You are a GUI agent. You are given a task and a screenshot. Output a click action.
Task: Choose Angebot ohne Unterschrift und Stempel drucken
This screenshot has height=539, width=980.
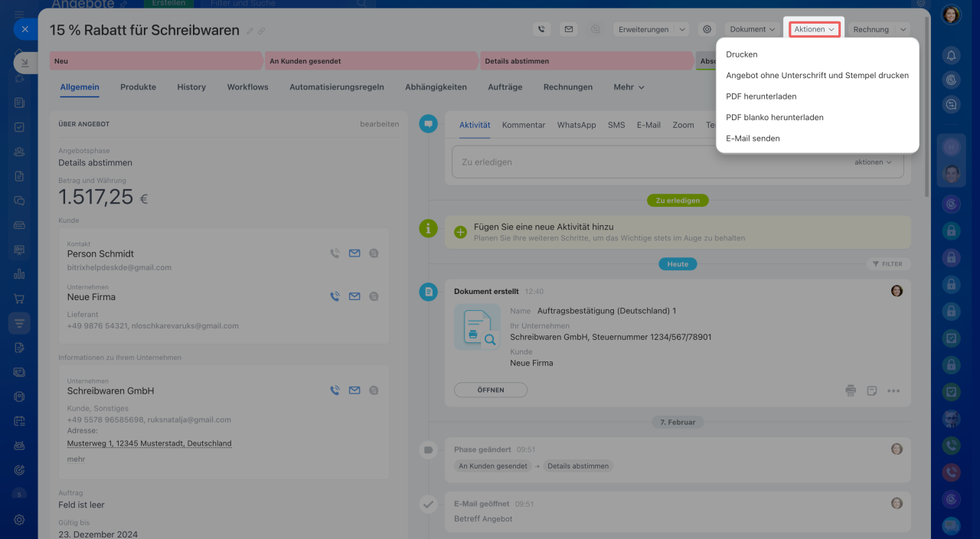click(818, 76)
